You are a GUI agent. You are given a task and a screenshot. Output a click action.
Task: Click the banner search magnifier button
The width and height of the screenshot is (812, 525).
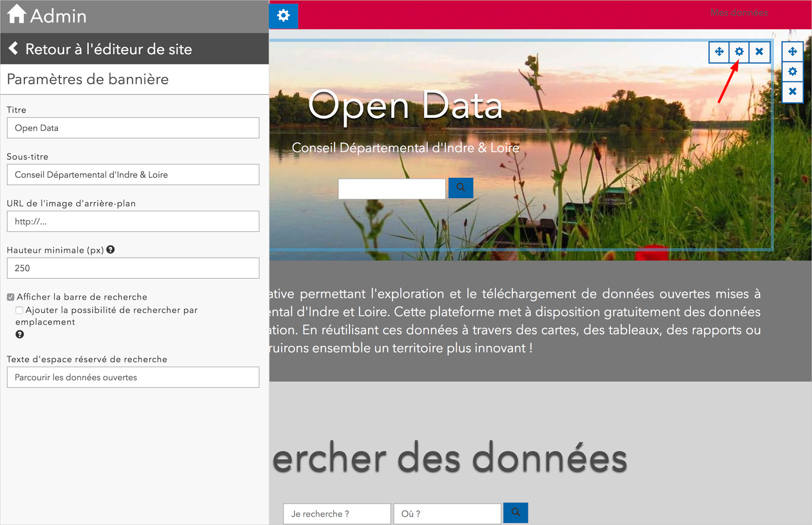[x=461, y=188]
